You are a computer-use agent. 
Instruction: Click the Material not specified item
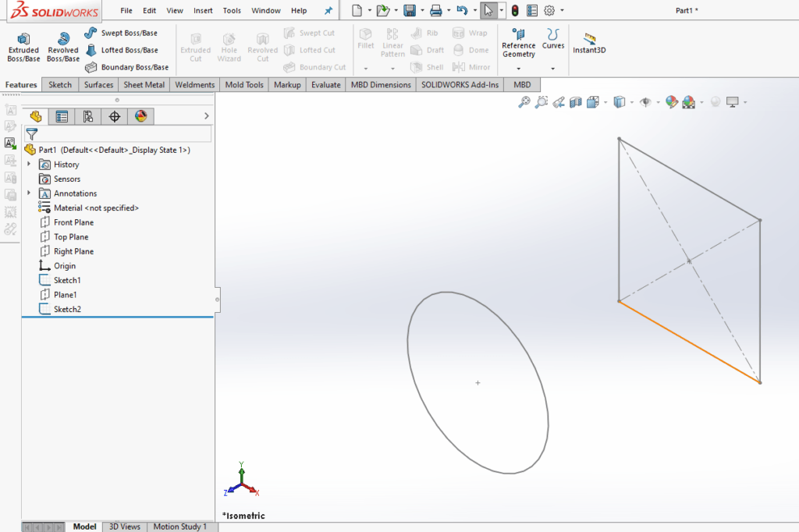point(88,208)
